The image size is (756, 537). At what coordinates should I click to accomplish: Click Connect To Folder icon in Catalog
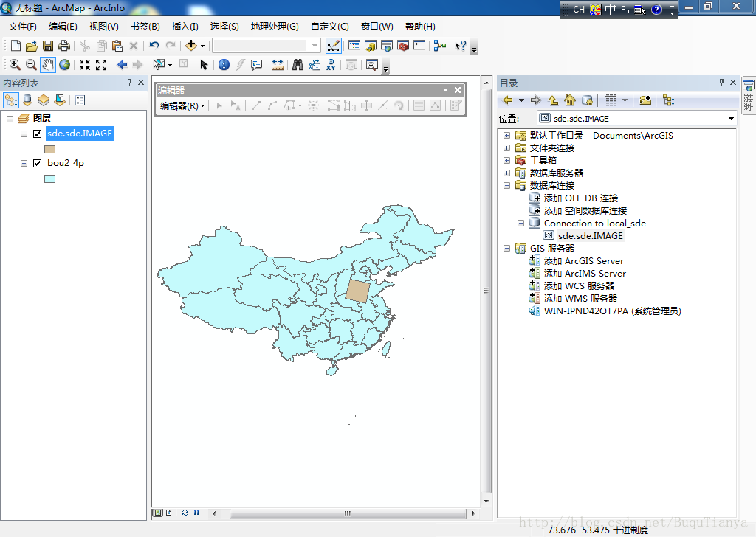(645, 100)
